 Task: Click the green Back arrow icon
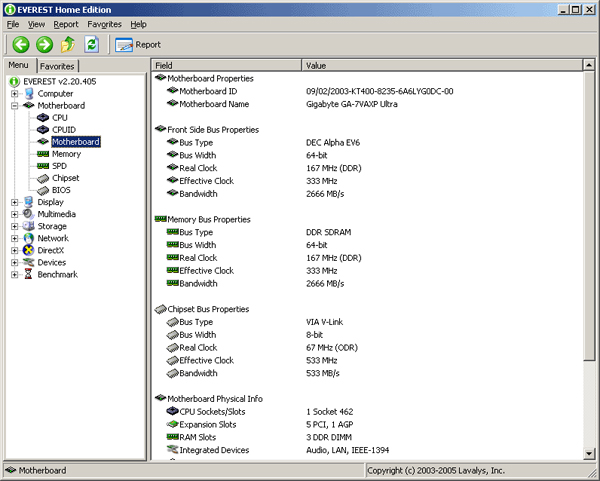[21, 44]
